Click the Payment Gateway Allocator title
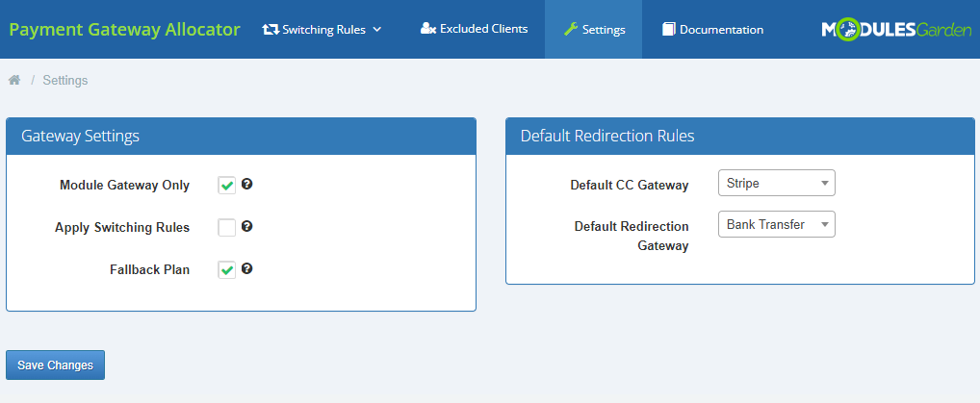980x403 pixels. click(x=124, y=30)
